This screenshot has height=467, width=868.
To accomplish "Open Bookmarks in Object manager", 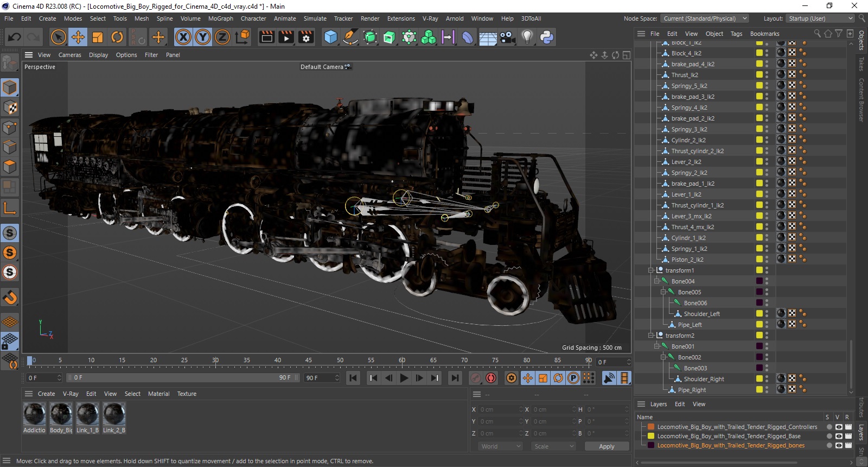I will pos(764,34).
